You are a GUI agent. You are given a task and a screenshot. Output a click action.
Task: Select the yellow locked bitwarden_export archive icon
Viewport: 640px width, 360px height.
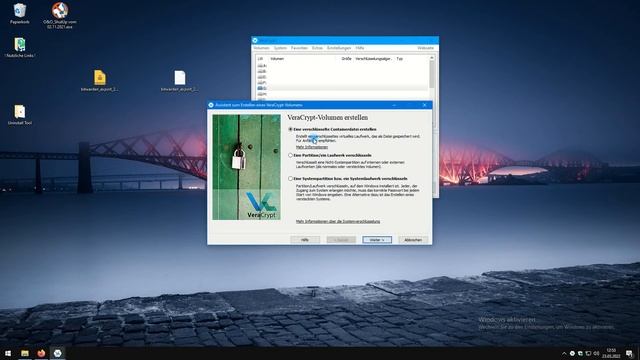coord(100,80)
